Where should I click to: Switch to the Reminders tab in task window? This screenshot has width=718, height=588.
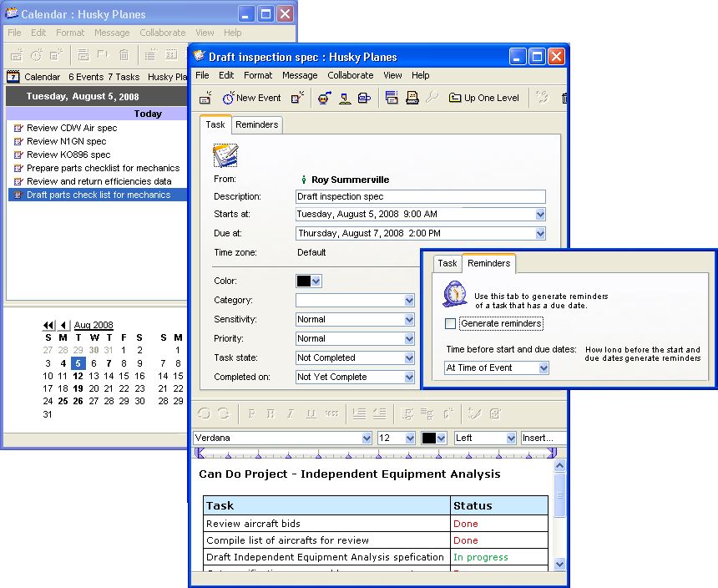click(x=256, y=124)
